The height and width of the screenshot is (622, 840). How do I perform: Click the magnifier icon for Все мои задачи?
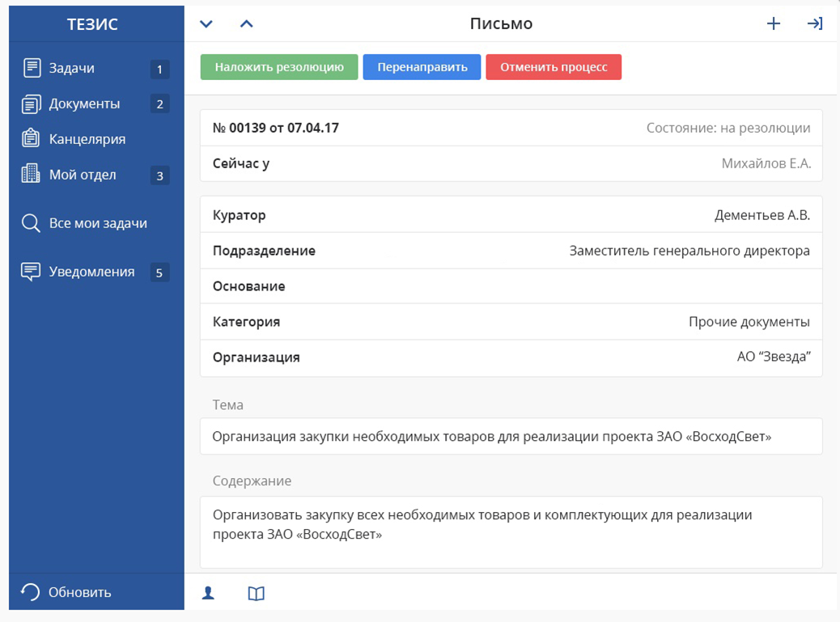tap(31, 223)
